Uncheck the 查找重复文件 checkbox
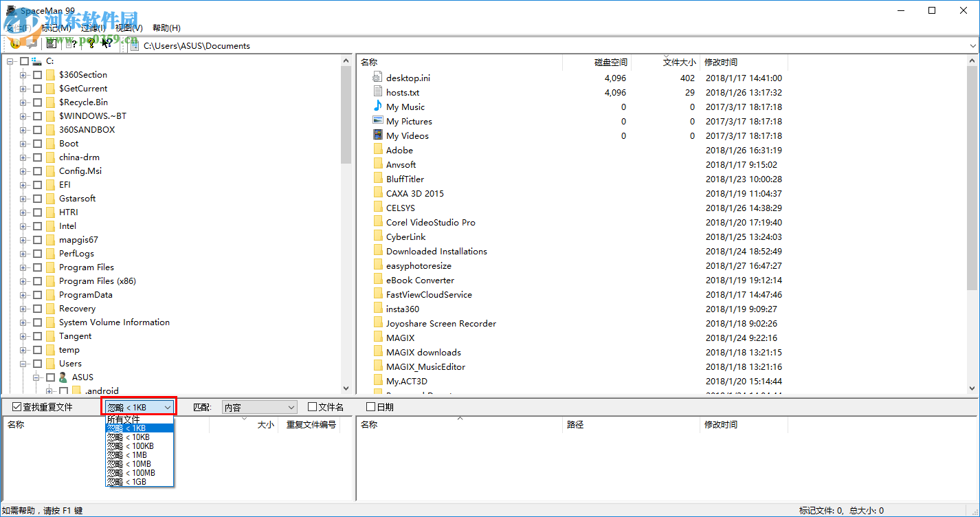This screenshot has width=980, height=517. (17, 407)
